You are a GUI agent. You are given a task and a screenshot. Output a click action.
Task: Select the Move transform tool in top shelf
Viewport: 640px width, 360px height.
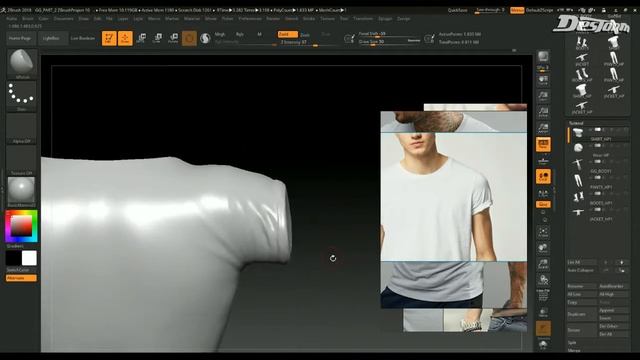click(141, 38)
